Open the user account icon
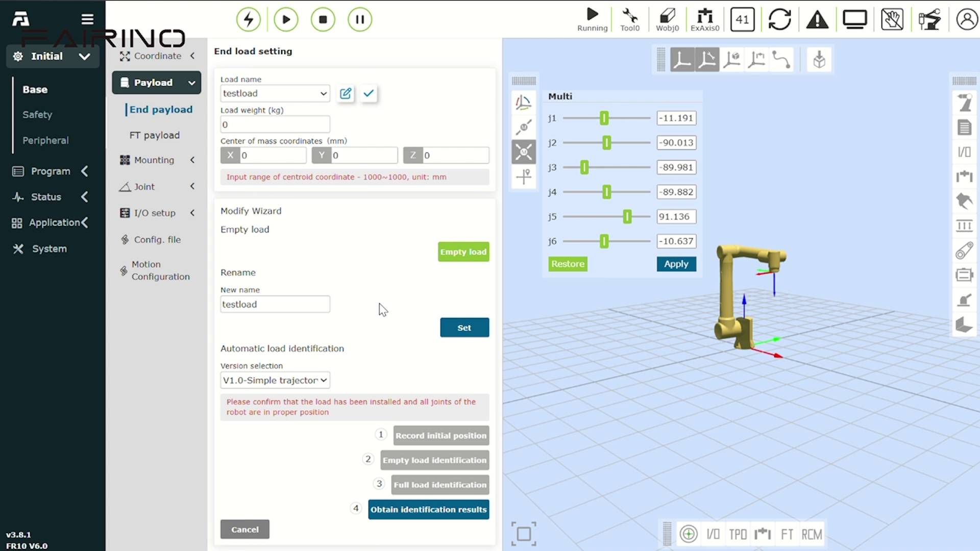Image resolution: width=980 pixels, height=551 pixels. pos(966,20)
